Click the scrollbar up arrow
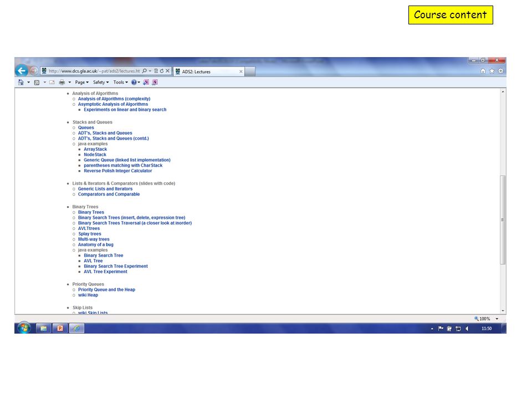 (503, 91)
